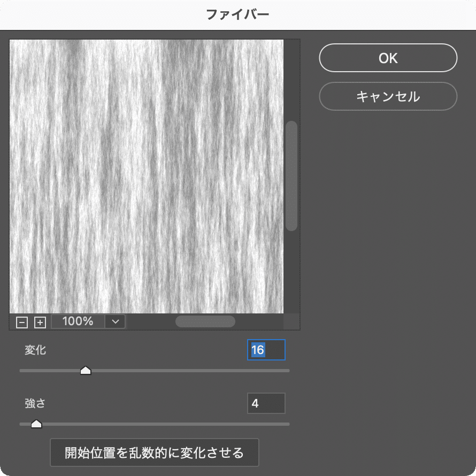Screen dimensions: 476x476
Task: Click OK to apply the fibers filter
Action: coord(388,58)
